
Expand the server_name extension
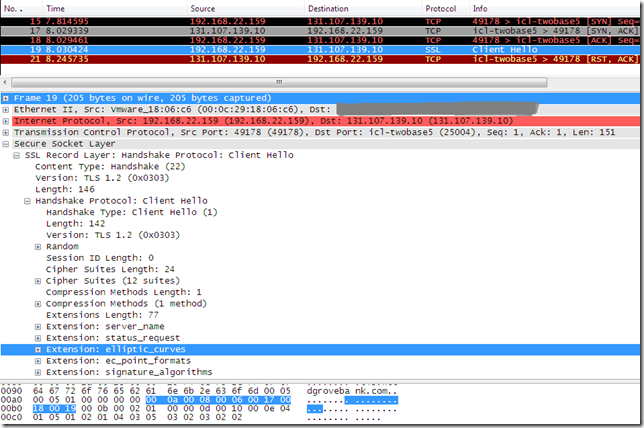click(x=38, y=327)
